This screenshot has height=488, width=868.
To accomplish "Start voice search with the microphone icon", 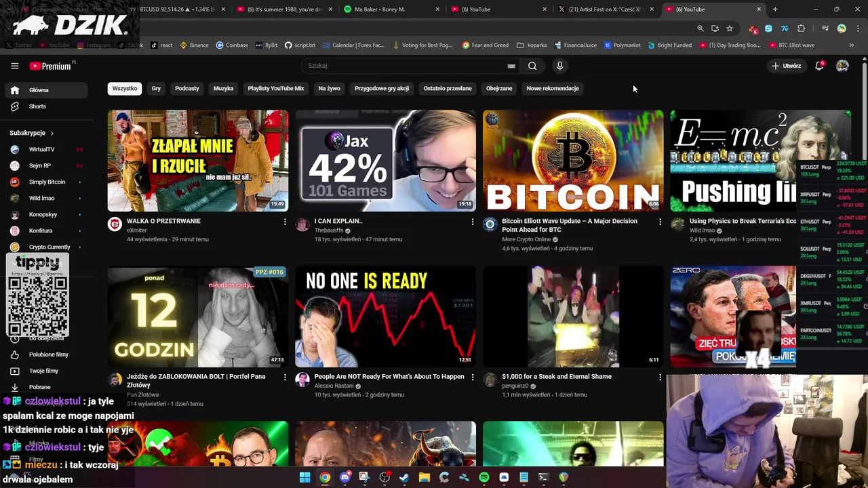I will [559, 66].
